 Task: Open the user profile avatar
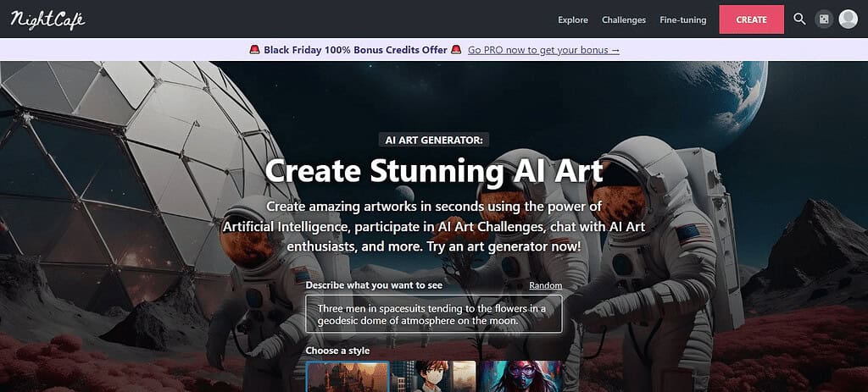[x=848, y=19]
